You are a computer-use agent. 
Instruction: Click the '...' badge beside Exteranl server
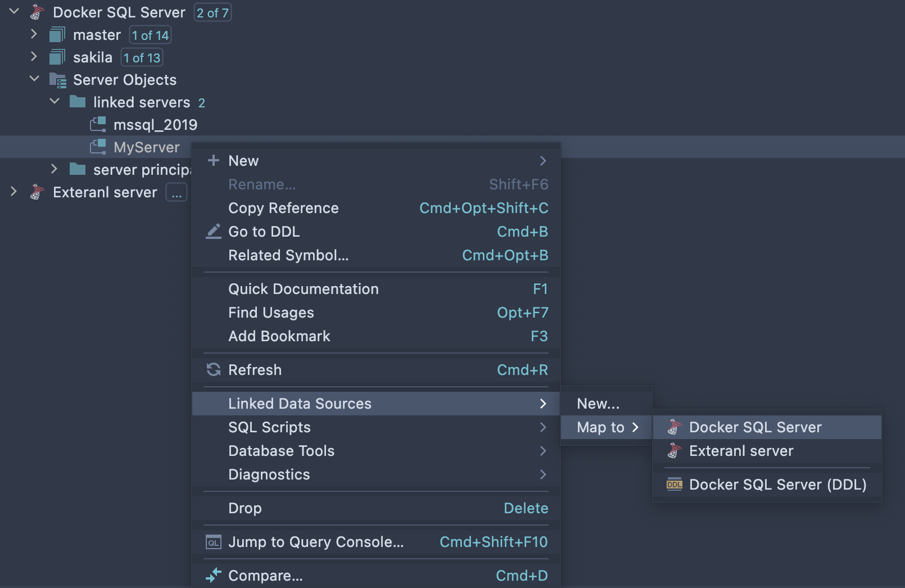(x=177, y=192)
